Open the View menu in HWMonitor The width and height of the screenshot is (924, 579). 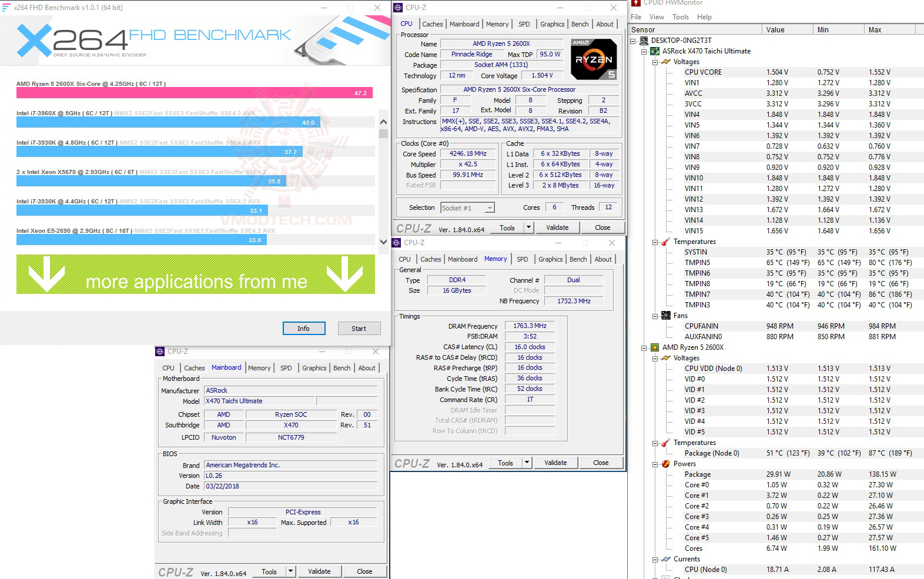[x=657, y=17]
